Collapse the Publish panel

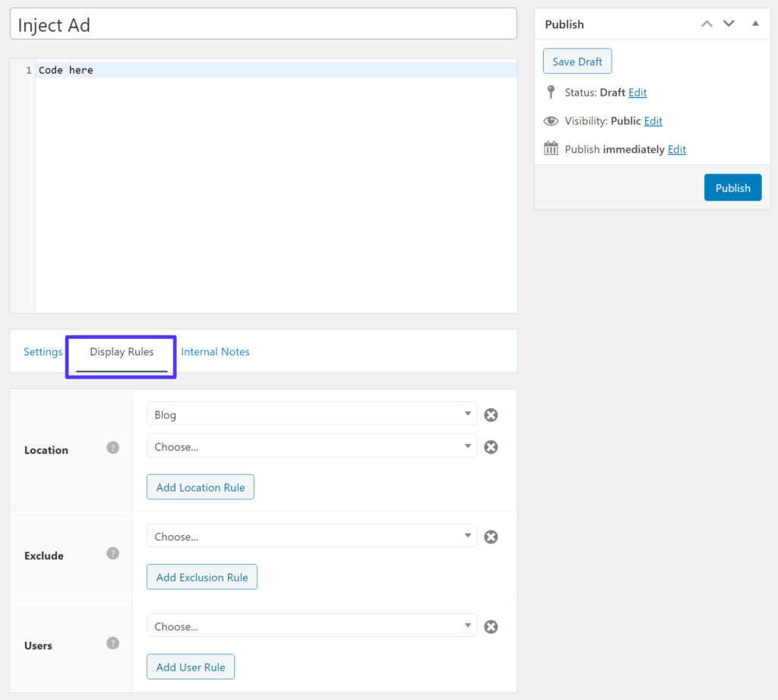(x=754, y=24)
